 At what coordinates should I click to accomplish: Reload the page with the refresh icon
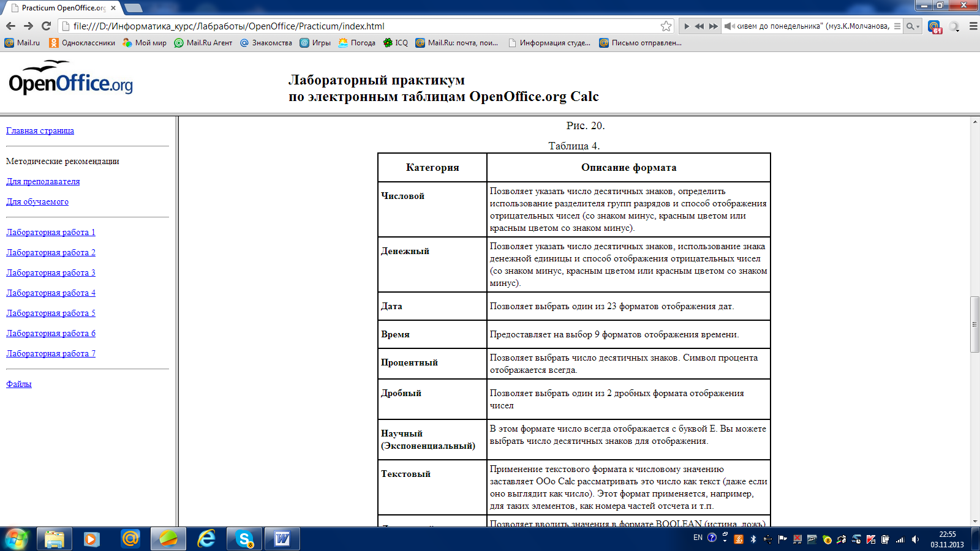click(46, 26)
